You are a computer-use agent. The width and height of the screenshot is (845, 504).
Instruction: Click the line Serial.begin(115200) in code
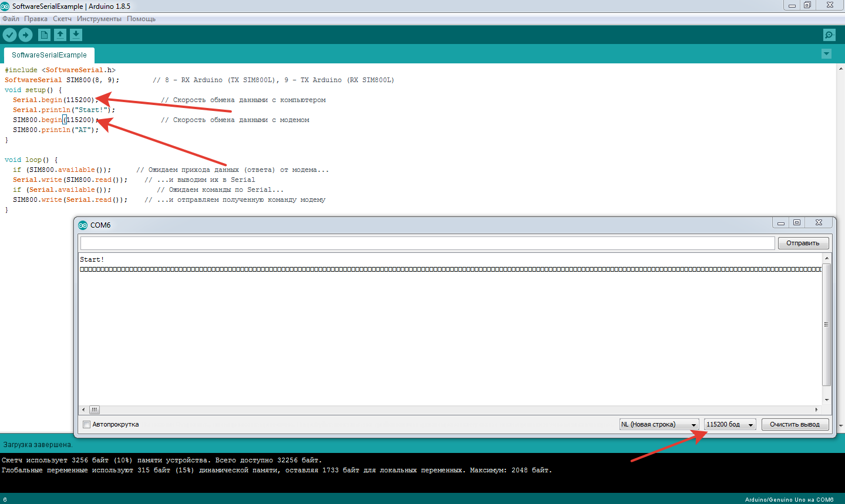tap(55, 100)
